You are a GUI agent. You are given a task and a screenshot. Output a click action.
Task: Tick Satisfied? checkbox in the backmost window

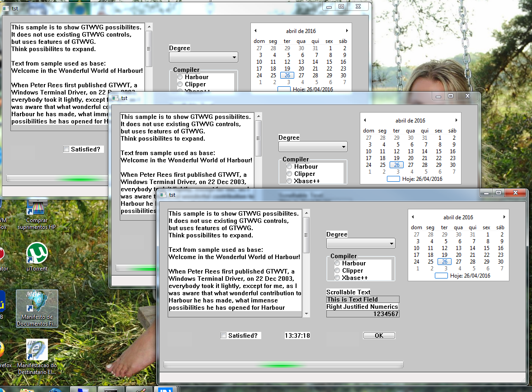point(66,149)
